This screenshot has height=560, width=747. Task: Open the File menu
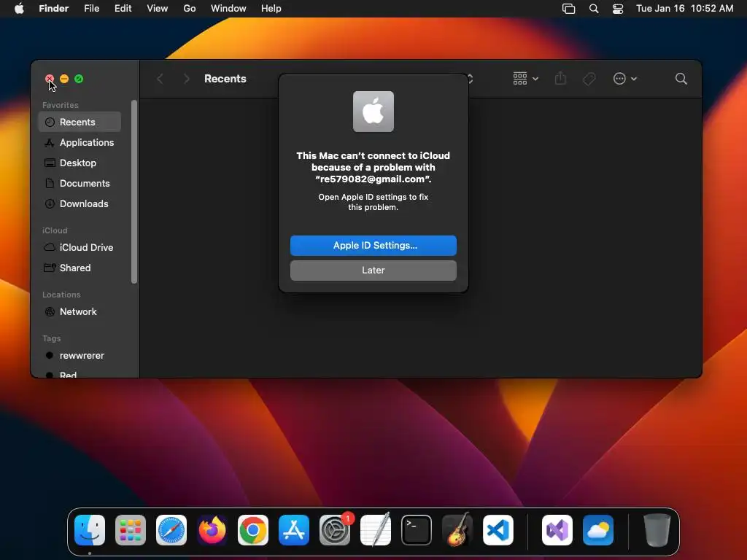coord(91,9)
